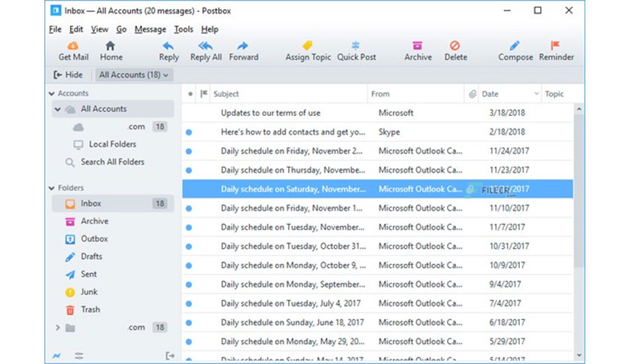The image size is (629, 364).
Task: Click the activity icon at sidebar bottom-left
Action: tap(56, 356)
